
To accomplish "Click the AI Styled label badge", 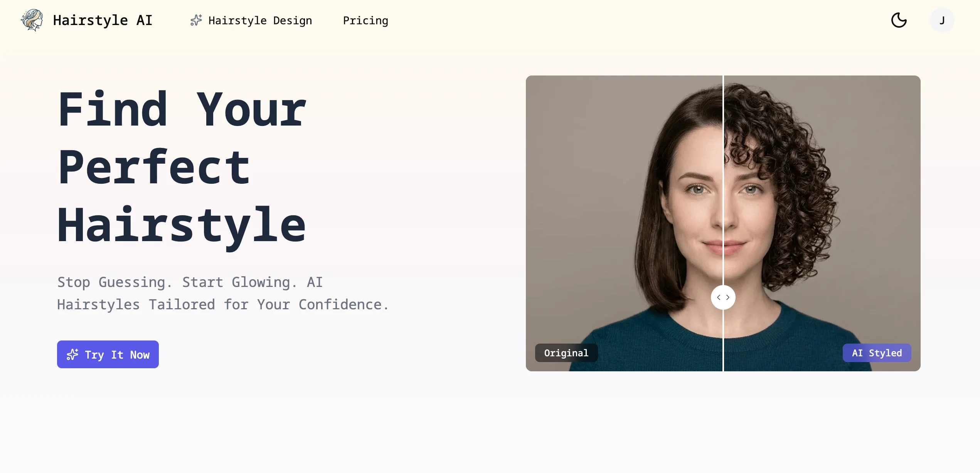I will (877, 353).
